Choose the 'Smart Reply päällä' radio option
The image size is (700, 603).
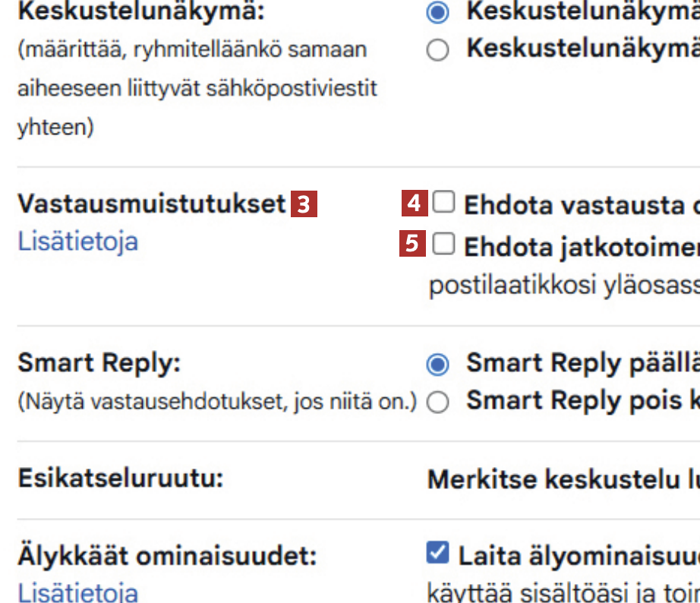pos(438,365)
